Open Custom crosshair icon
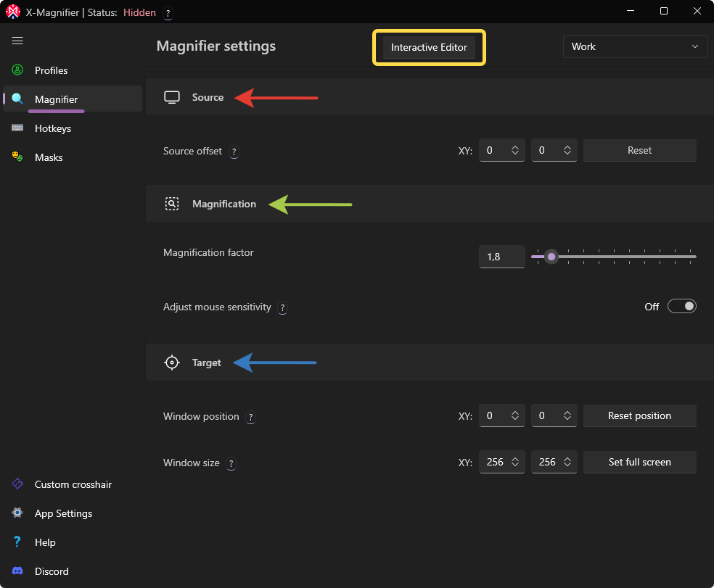 click(x=17, y=484)
